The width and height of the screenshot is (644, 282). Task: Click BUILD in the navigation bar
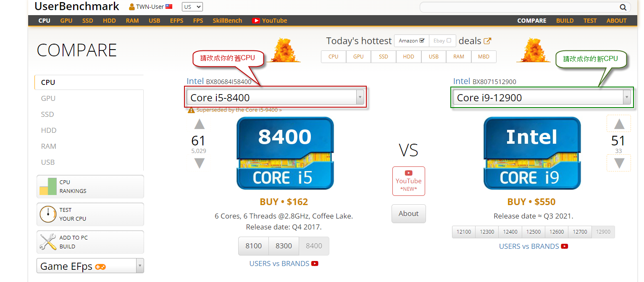[565, 21]
